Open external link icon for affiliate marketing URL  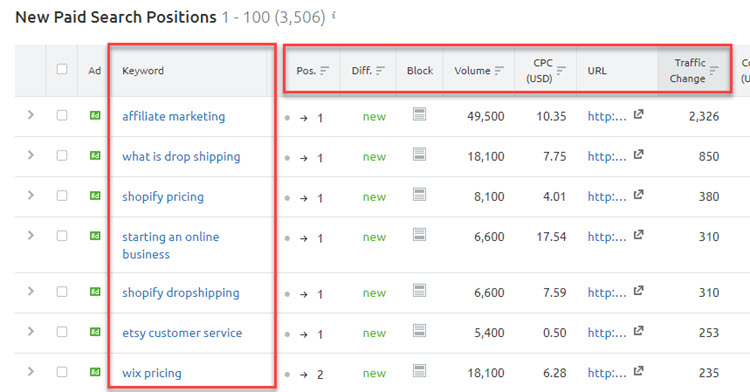click(639, 114)
